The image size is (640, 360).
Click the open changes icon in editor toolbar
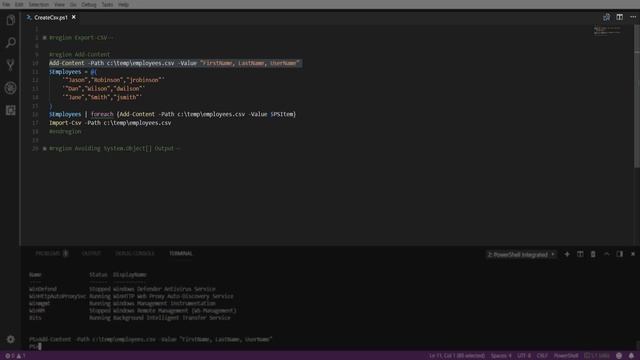[x=606, y=17]
